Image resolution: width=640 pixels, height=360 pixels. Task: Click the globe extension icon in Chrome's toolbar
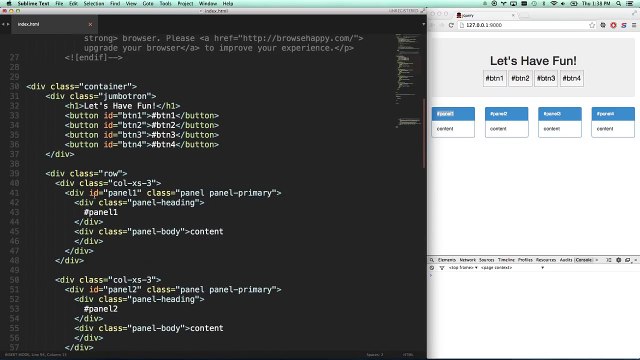click(603, 25)
